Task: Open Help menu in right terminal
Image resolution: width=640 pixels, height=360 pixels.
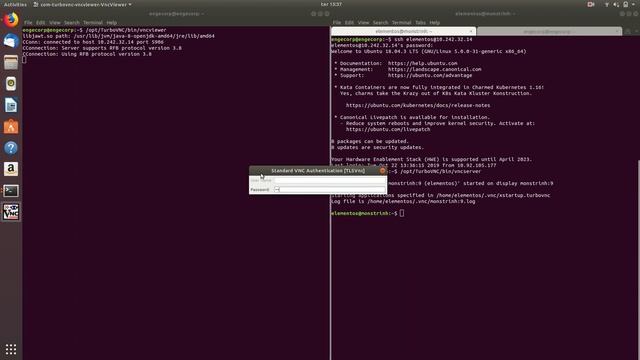Action: click(x=435, y=23)
